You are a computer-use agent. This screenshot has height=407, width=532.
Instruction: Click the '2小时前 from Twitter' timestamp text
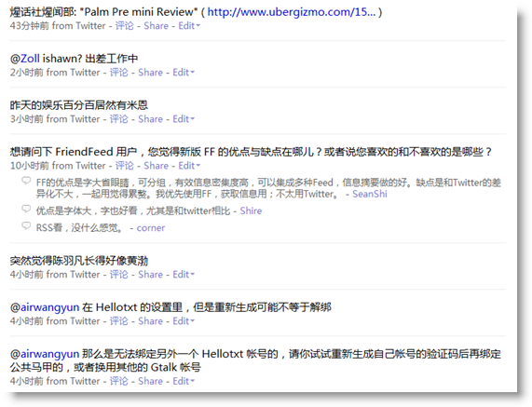55,73
